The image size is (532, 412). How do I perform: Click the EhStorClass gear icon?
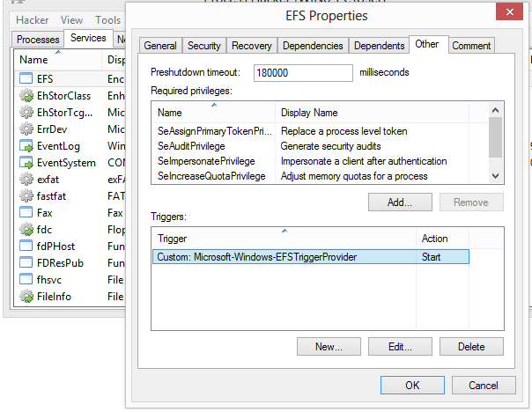click(26, 96)
